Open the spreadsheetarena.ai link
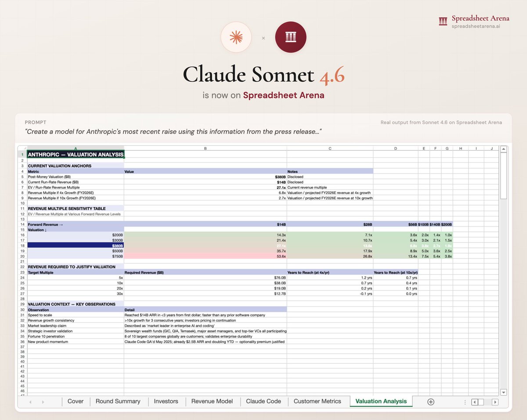This screenshot has height=420, width=527. click(476, 26)
